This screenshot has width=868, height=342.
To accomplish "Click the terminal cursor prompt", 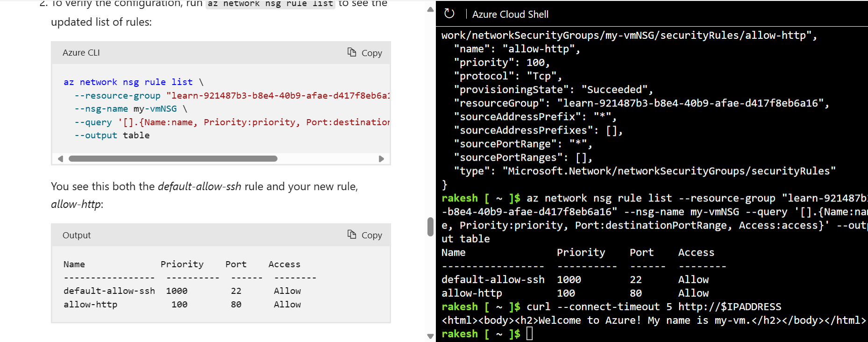I will click(x=529, y=334).
